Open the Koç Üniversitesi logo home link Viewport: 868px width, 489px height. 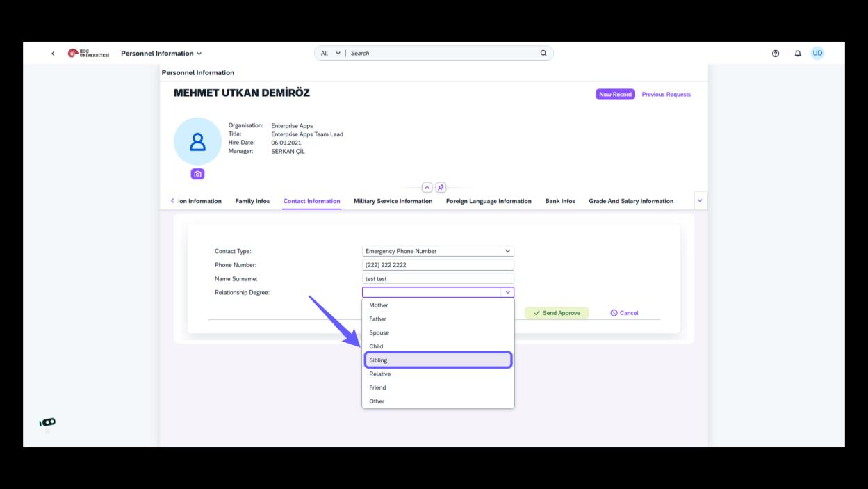pyautogui.click(x=88, y=54)
